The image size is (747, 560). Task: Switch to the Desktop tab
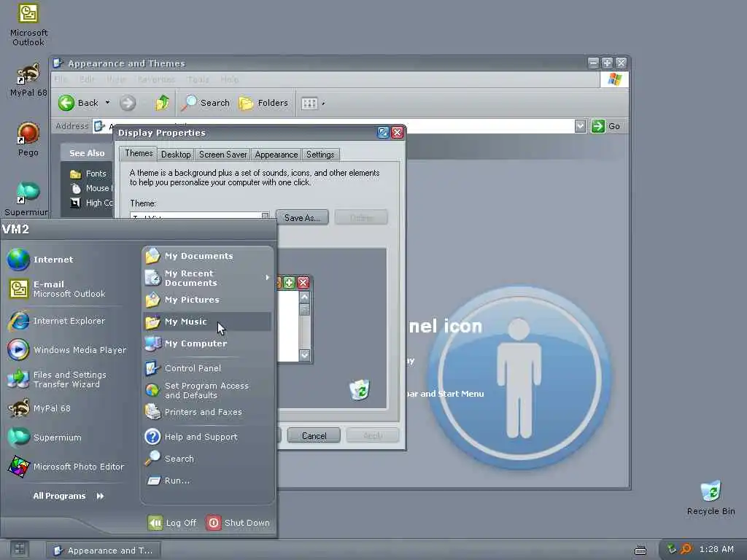click(x=176, y=155)
